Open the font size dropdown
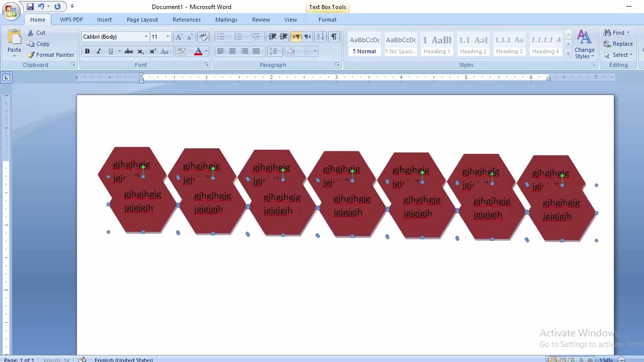Viewport: 644px width, 362px height. tap(168, 37)
